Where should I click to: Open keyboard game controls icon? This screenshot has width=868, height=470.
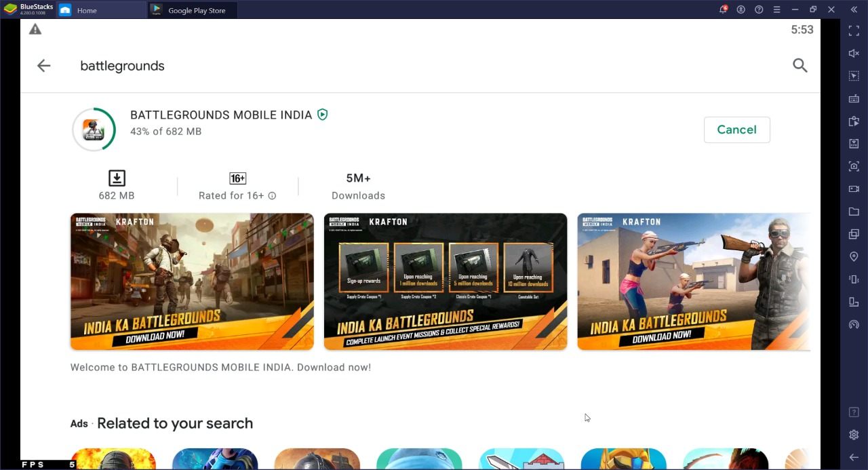pos(854,98)
